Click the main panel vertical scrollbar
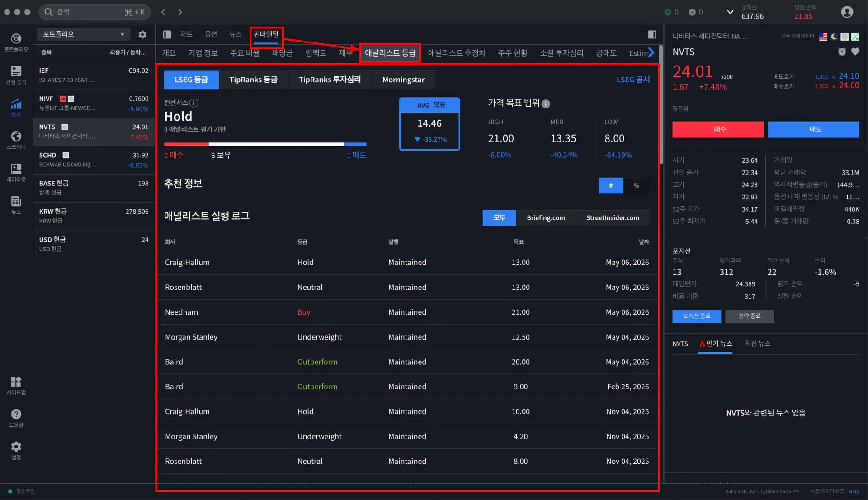 (x=660, y=104)
